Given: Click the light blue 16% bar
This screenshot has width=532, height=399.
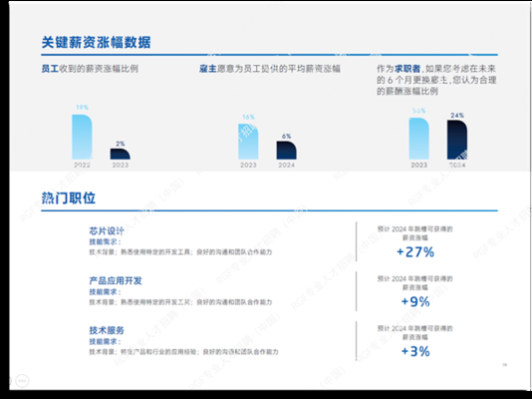Looking at the screenshot, I should pyautogui.click(x=248, y=142).
